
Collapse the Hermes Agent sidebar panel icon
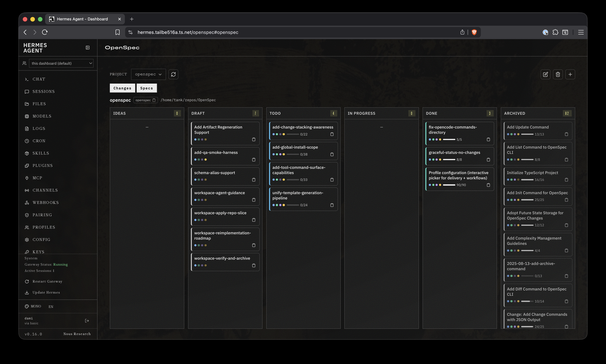tap(88, 48)
